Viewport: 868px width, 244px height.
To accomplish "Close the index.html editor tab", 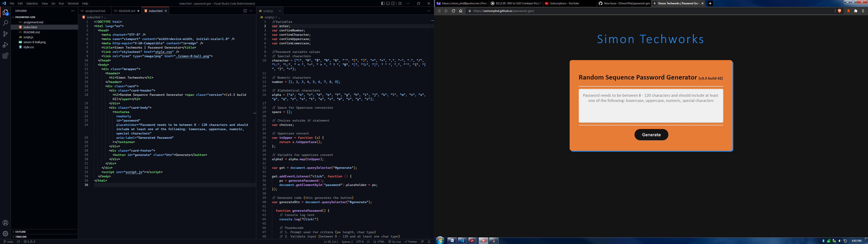I will tap(166, 11).
